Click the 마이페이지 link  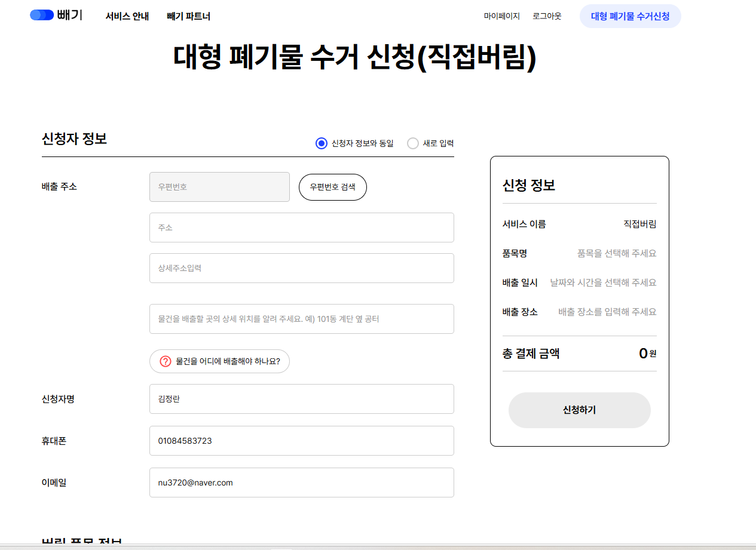pyautogui.click(x=503, y=16)
